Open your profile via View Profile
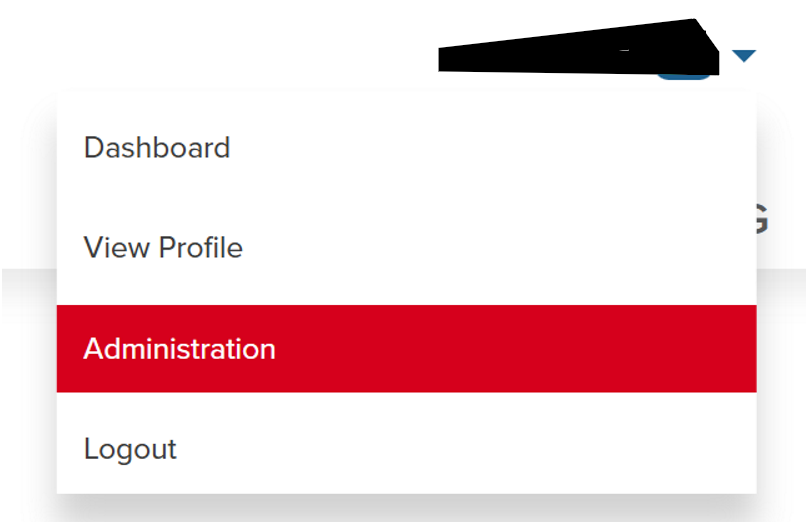806x522 pixels. tap(163, 247)
